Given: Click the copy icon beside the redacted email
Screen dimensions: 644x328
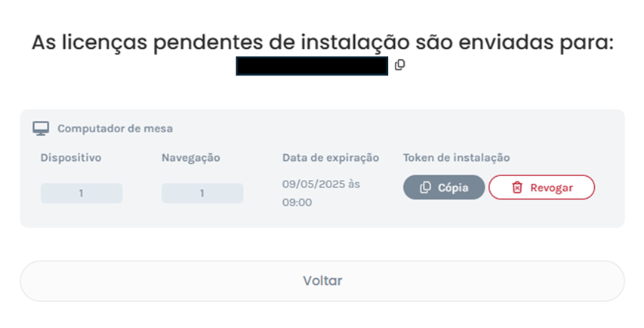Looking at the screenshot, I should [400, 65].
